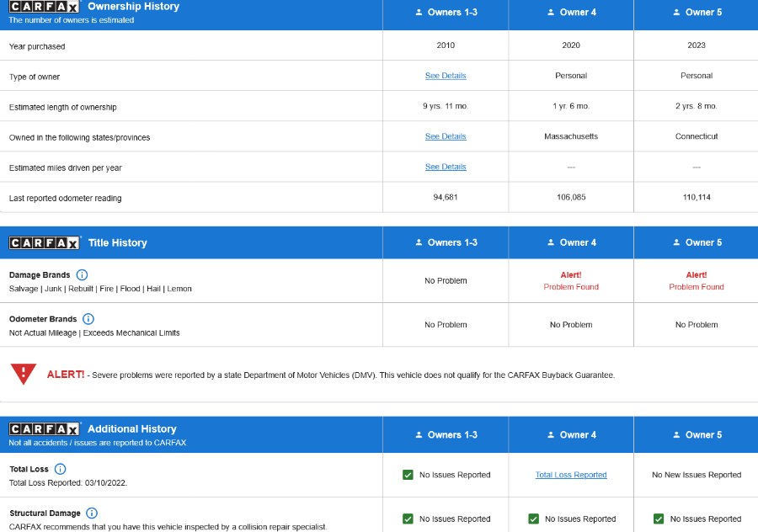Click the red ALERT warning triangle icon
The height and width of the screenshot is (532, 758).
pyautogui.click(x=24, y=374)
